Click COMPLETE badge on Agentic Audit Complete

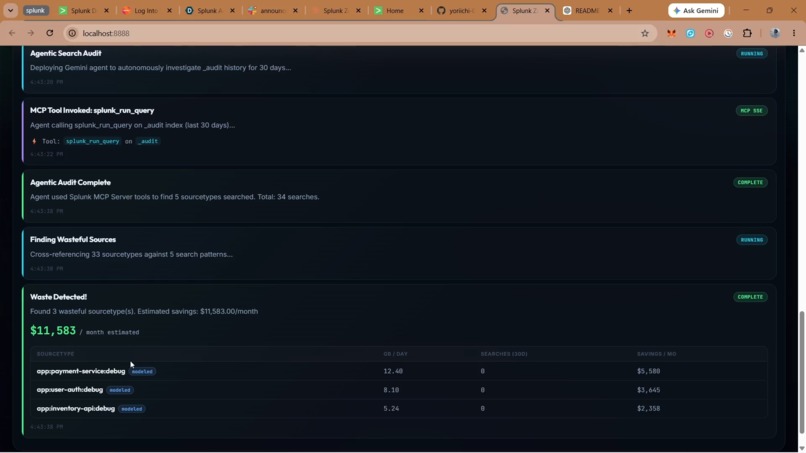750,183
